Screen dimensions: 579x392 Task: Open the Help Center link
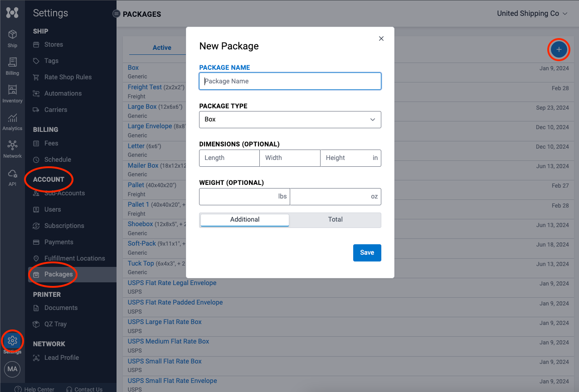coord(39,389)
